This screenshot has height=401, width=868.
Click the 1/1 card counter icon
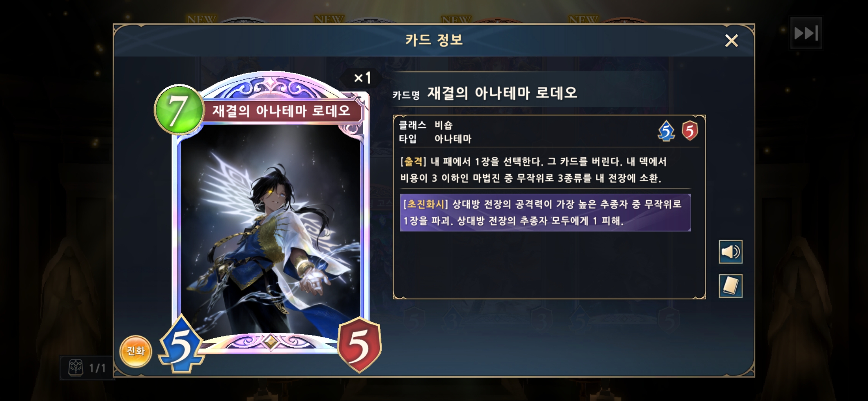pos(87,368)
